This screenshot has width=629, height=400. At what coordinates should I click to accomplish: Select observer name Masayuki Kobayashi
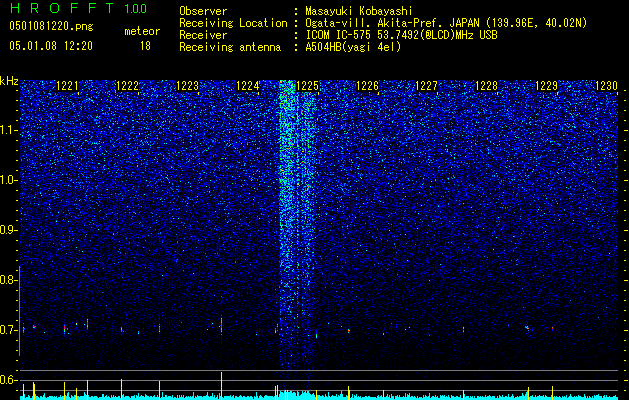coord(359,11)
